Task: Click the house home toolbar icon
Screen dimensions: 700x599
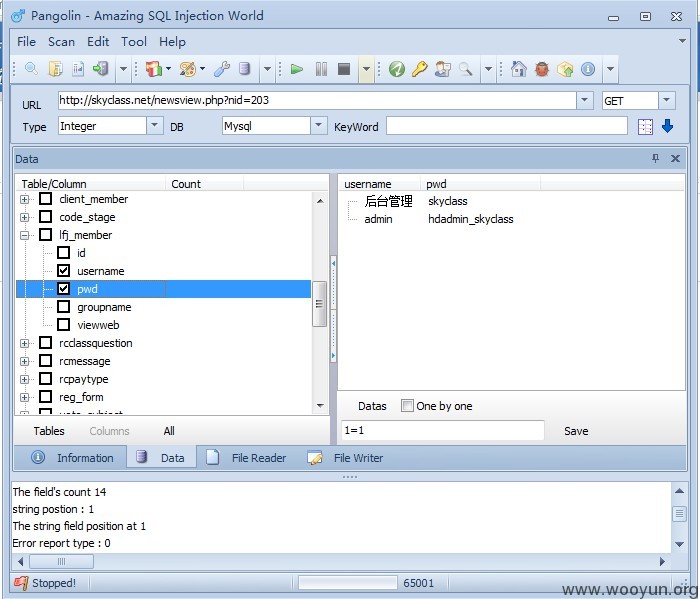Action: [x=519, y=69]
